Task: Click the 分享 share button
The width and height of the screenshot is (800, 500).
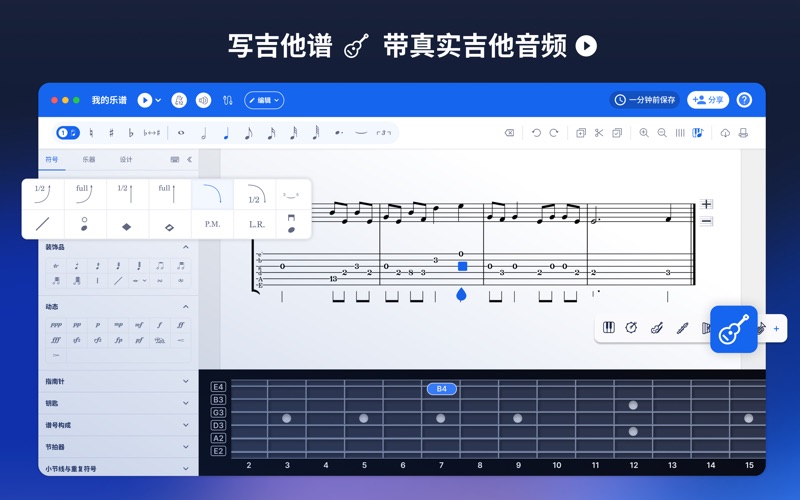Action: pyautogui.click(x=708, y=100)
